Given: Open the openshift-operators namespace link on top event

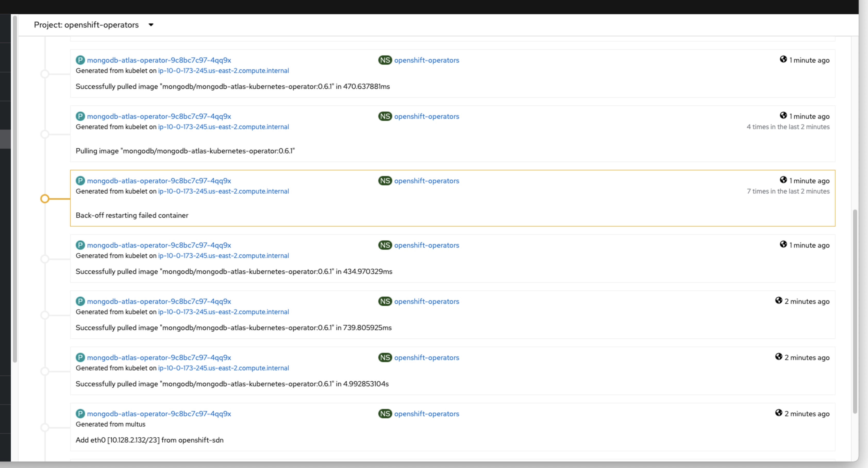Looking at the screenshot, I should [x=427, y=60].
